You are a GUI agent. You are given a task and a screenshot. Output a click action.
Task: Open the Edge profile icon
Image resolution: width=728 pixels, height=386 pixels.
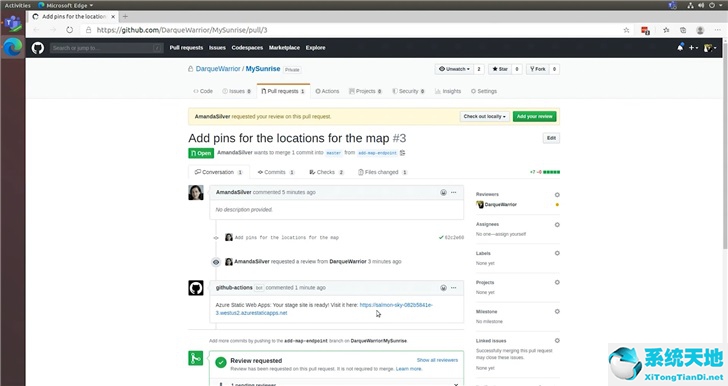coord(700,30)
